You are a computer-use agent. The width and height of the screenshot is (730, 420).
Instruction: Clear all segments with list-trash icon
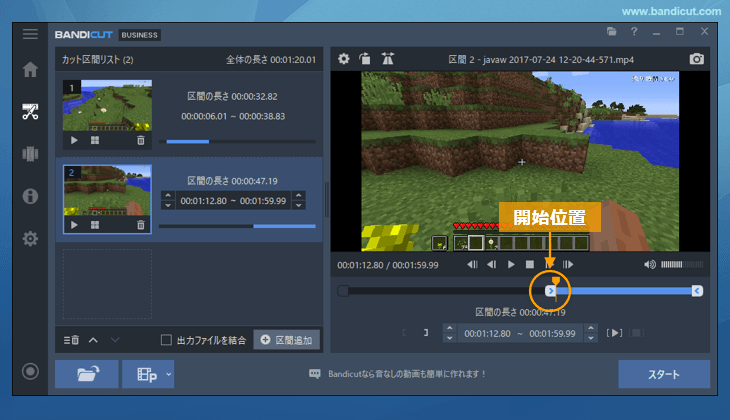[71, 340]
